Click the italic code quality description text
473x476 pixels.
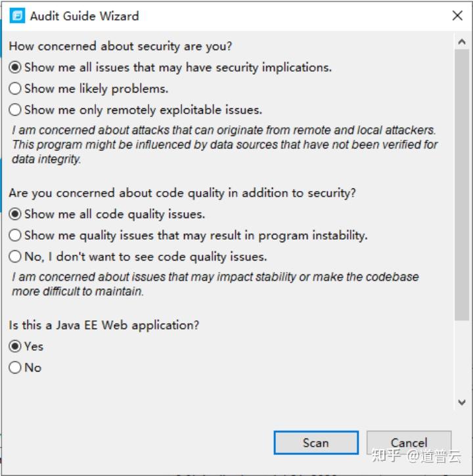[215, 284]
